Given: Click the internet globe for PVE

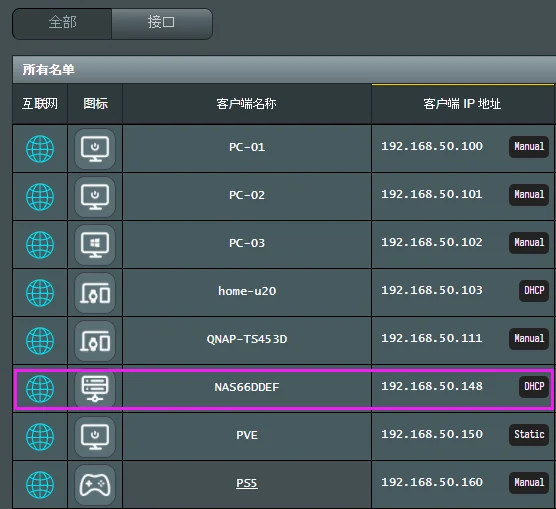Looking at the screenshot, I should (40, 437).
